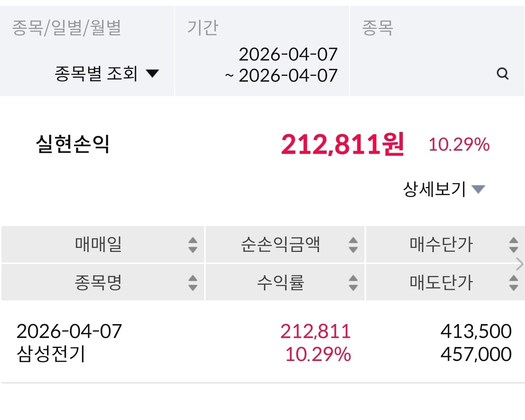Click the realized profit 212,811원 total

(x=342, y=144)
